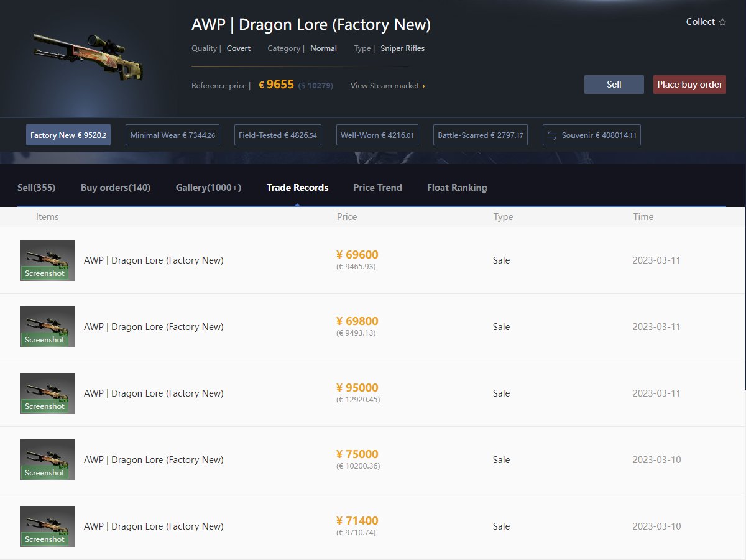This screenshot has width=746, height=560.
Task: Click item name in the ¥ 69800 row
Action: (154, 327)
